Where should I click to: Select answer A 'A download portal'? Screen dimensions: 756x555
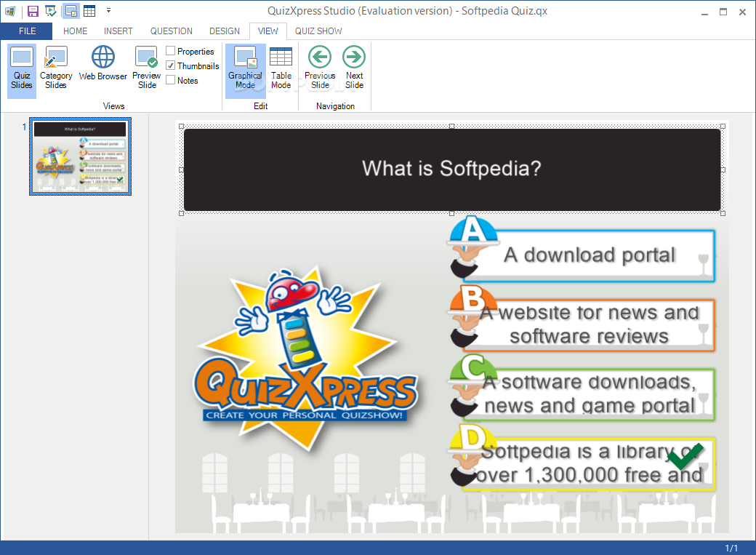(x=589, y=256)
